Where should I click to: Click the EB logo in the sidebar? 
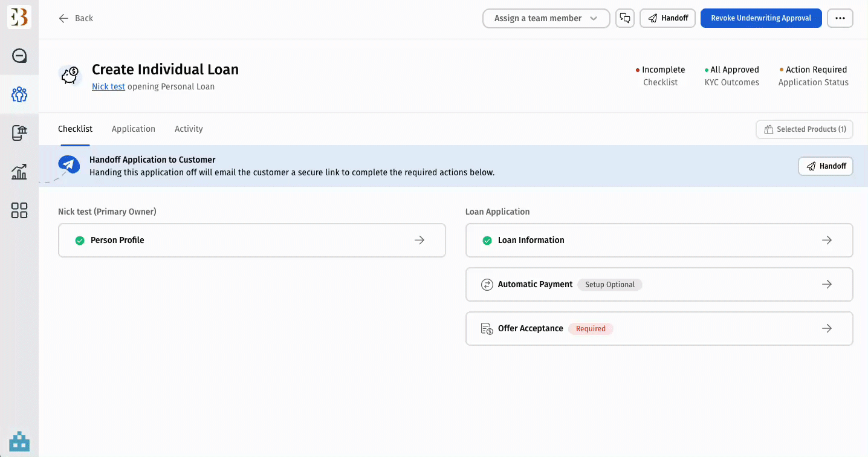tap(19, 18)
